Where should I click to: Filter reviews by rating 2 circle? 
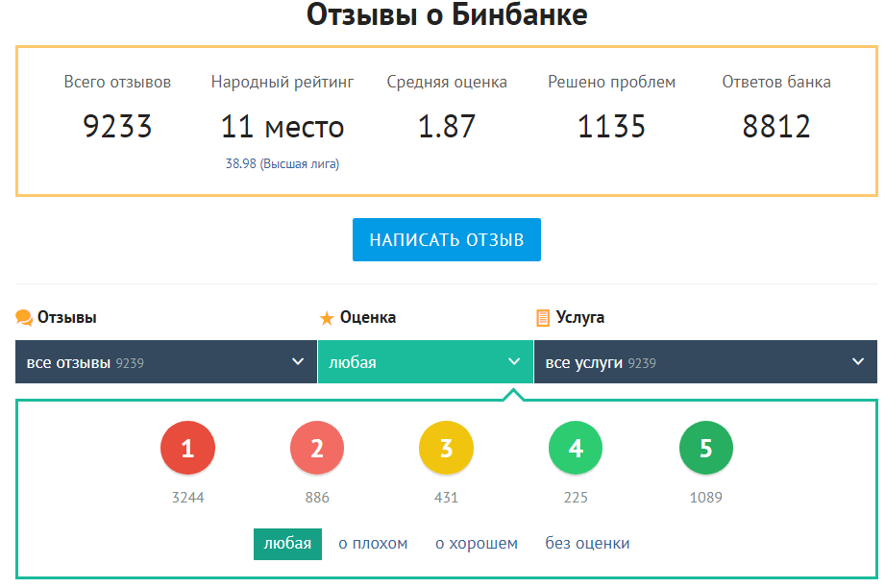coord(317,448)
